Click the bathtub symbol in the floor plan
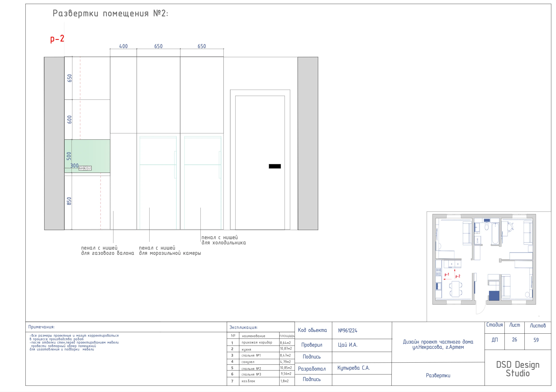The width and height of the screenshot is (556, 392). (x=495, y=233)
